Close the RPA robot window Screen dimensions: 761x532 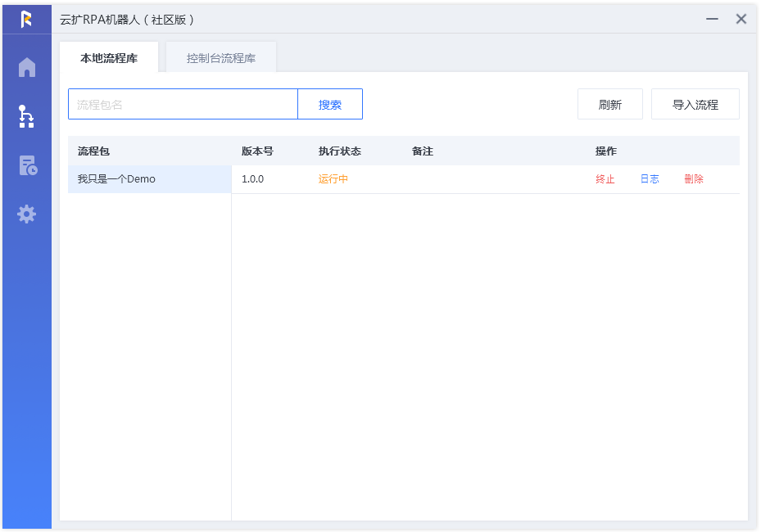coord(741,19)
